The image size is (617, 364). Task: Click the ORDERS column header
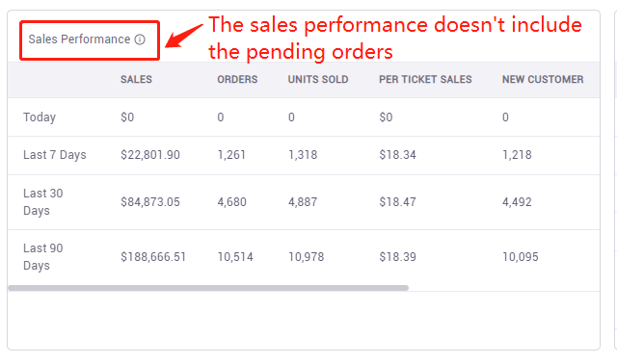point(237,79)
